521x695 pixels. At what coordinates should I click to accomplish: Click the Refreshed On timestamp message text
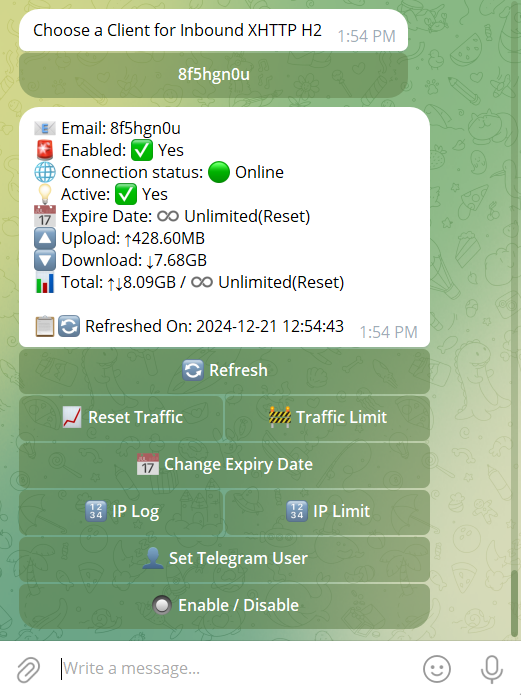pos(214,326)
